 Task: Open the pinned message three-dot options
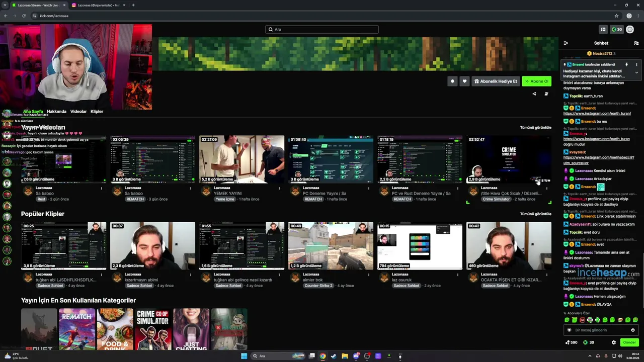click(x=636, y=65)
